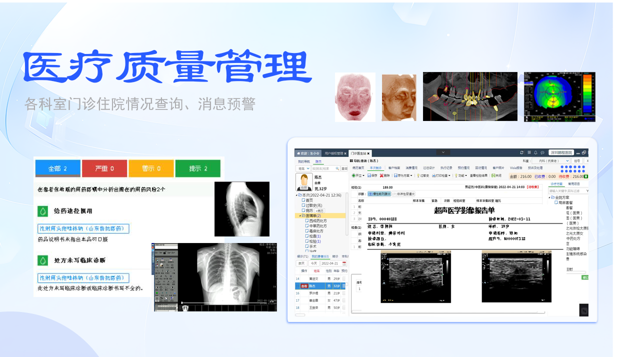The width and height of the screenshot is (644, 357).
Task: Open the 姓名 search type dropdown
Action: coord(303,169)
